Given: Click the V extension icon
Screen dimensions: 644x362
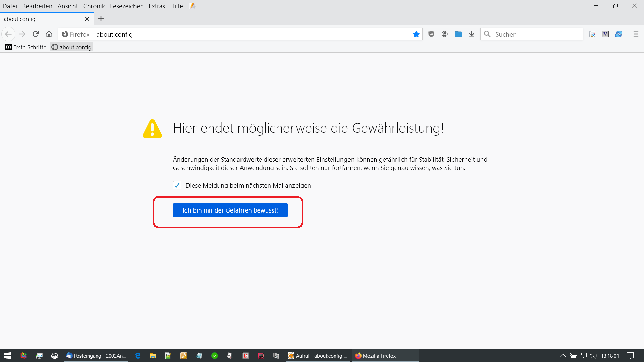Looking at the screenshot, I should [605, 34].
